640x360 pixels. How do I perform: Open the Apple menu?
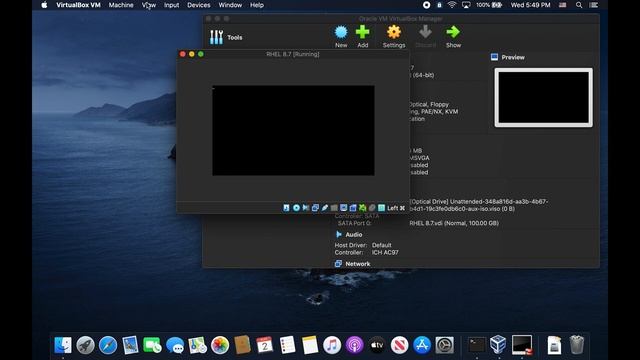click(x=44, y=5)
